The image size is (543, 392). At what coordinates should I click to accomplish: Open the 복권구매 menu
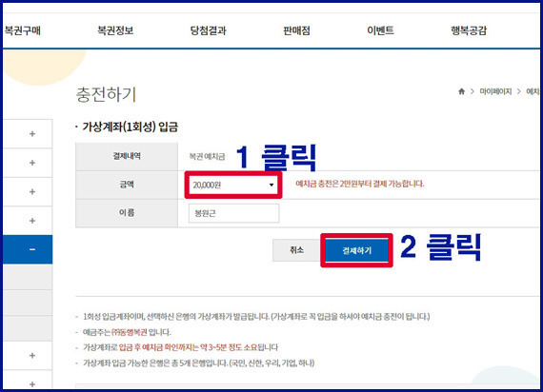[23, 30]
